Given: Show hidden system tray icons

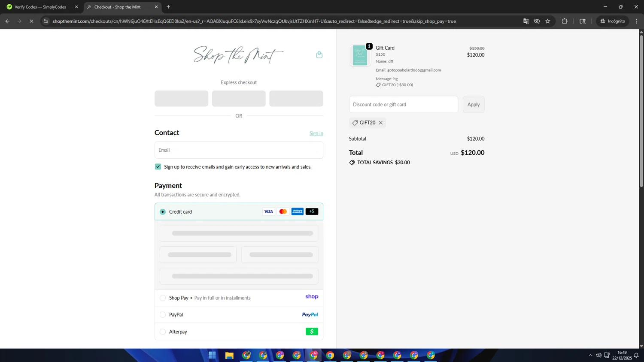Looking at the screenshot, I should (x=590, y=355).
